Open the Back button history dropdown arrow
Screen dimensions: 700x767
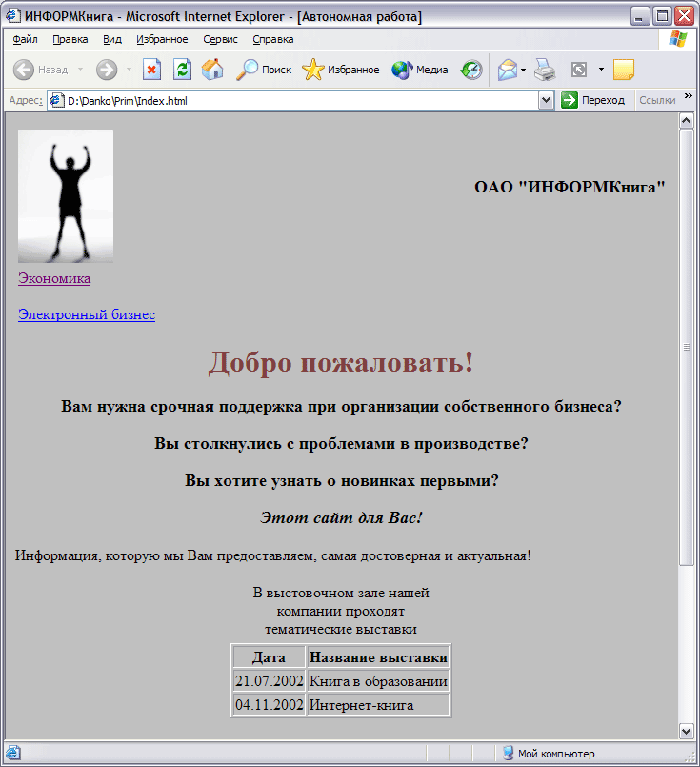80,70
